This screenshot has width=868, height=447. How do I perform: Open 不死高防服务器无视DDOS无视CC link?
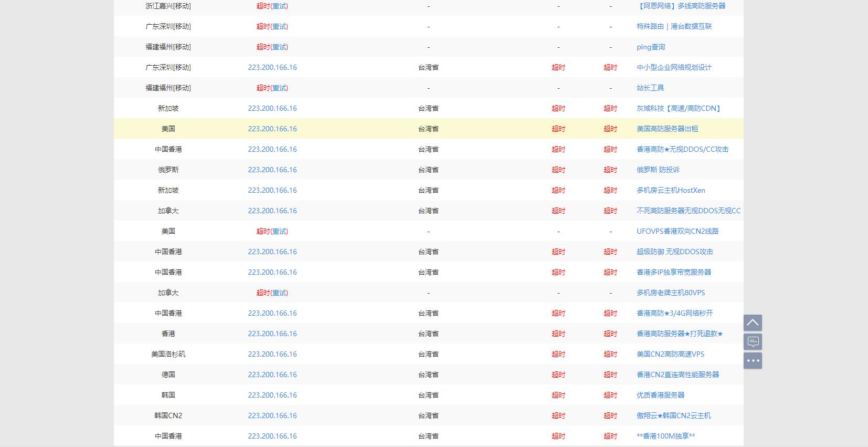689,211
